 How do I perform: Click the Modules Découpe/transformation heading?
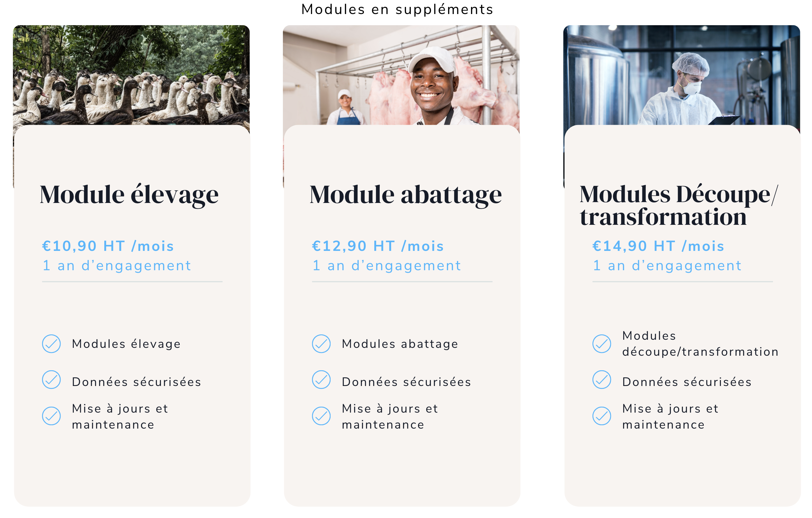click(679, 205)
